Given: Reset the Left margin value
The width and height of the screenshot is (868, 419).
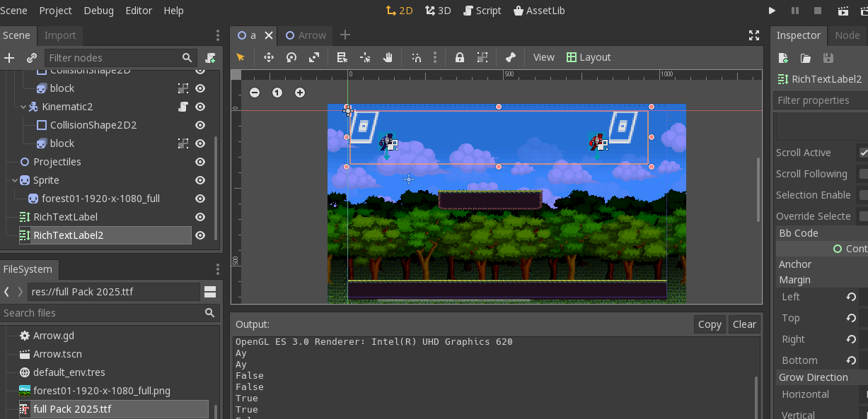Looking at the screenshot, I should pyautogui.click(x=851, y=297).
